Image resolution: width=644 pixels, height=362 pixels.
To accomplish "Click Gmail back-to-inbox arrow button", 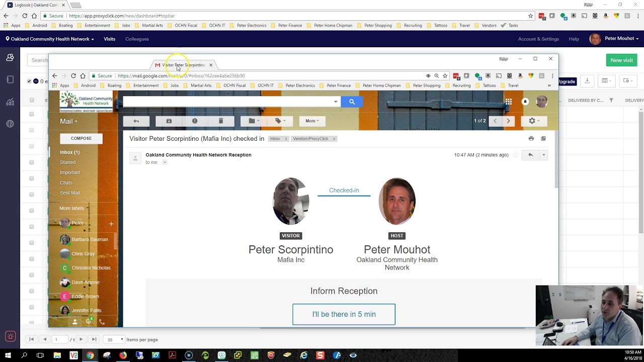I will click(136, 121).
